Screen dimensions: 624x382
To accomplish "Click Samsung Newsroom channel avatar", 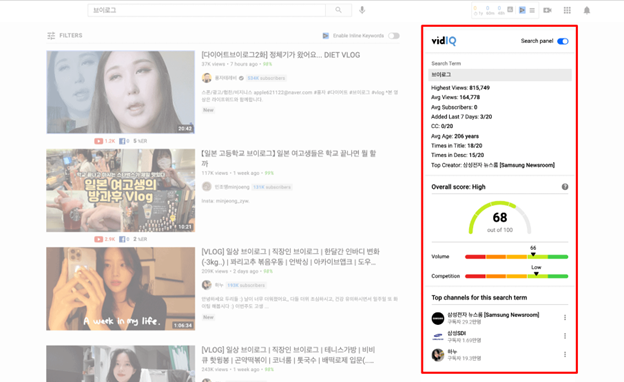I will click(438, 318).
